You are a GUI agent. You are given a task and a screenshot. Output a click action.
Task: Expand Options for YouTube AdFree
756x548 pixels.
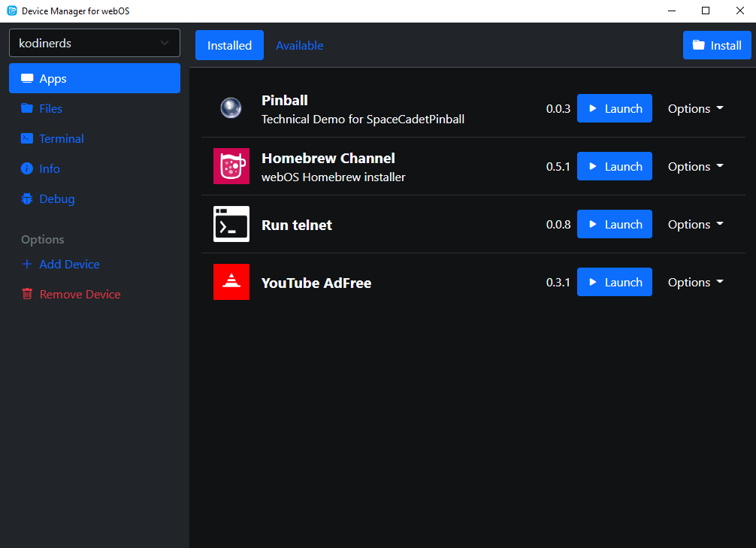(x=695, y=282)
